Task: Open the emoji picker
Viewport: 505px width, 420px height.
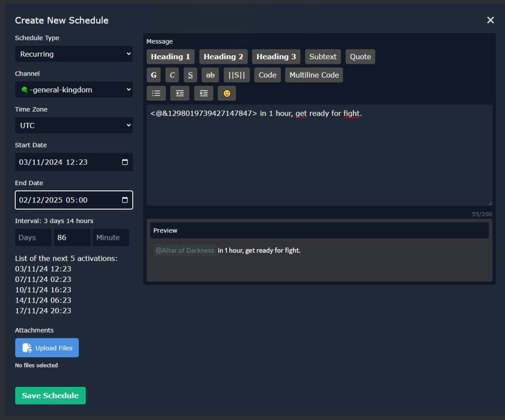Action: tap(227, 93)
